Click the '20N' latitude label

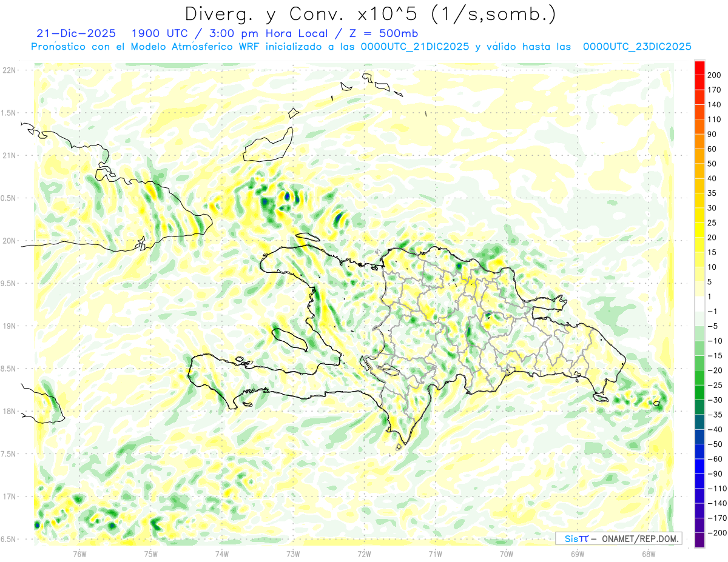pyautogui.click(x=8, y=241)
